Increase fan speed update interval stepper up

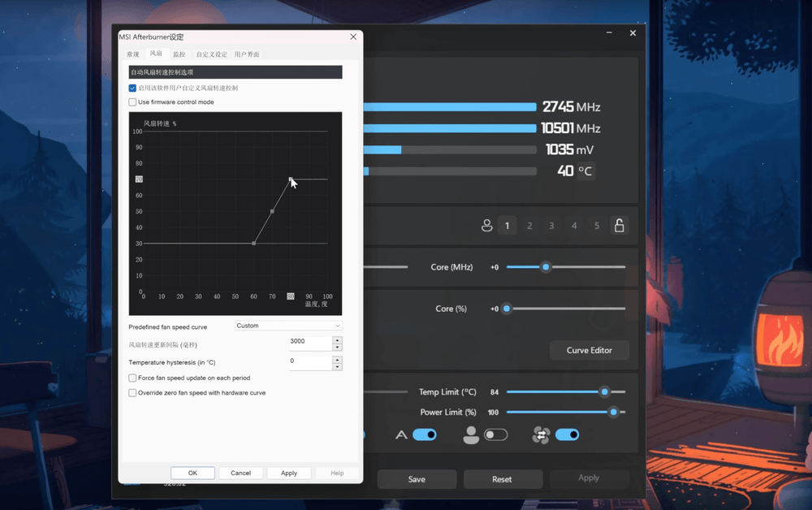(337, 340)
